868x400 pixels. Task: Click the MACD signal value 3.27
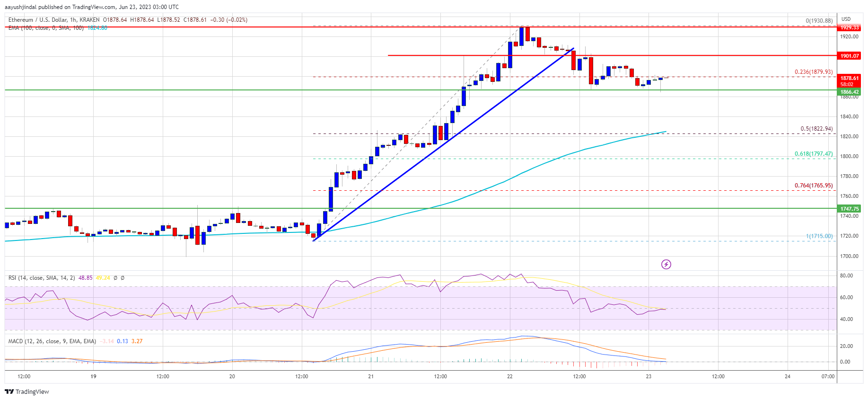[x=137, y=341]
